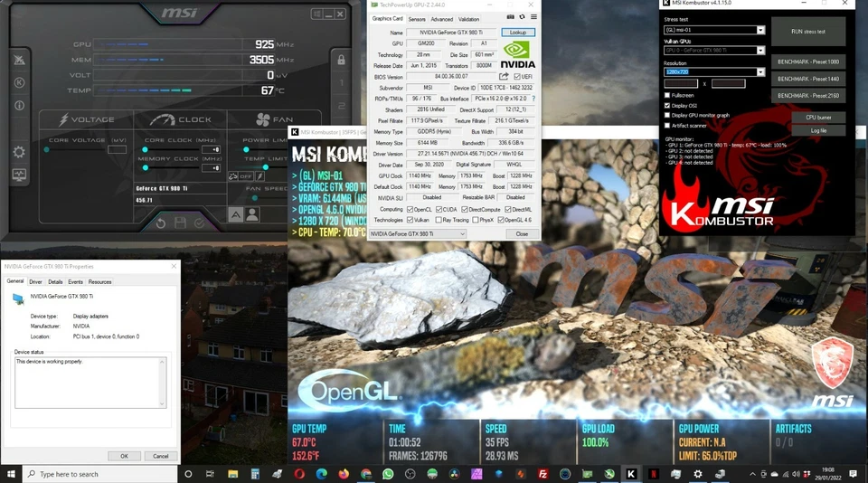
Task: Open Kombustor Resolution dropdown
Action: (760, 72)
